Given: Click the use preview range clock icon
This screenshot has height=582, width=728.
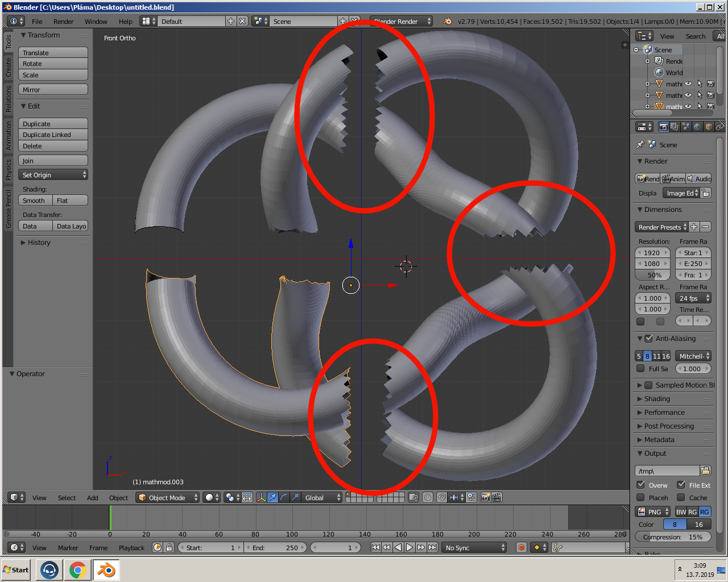Looking at the screenshot, I should 158,547.
